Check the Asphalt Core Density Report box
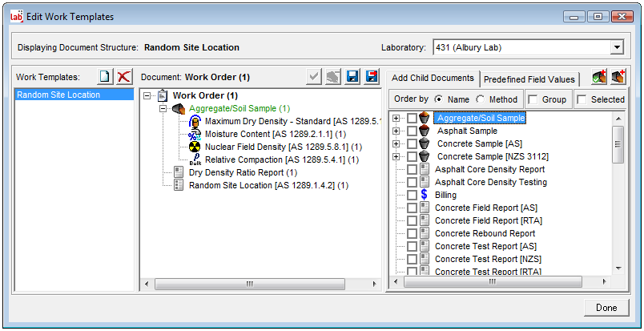 (412, 169)
